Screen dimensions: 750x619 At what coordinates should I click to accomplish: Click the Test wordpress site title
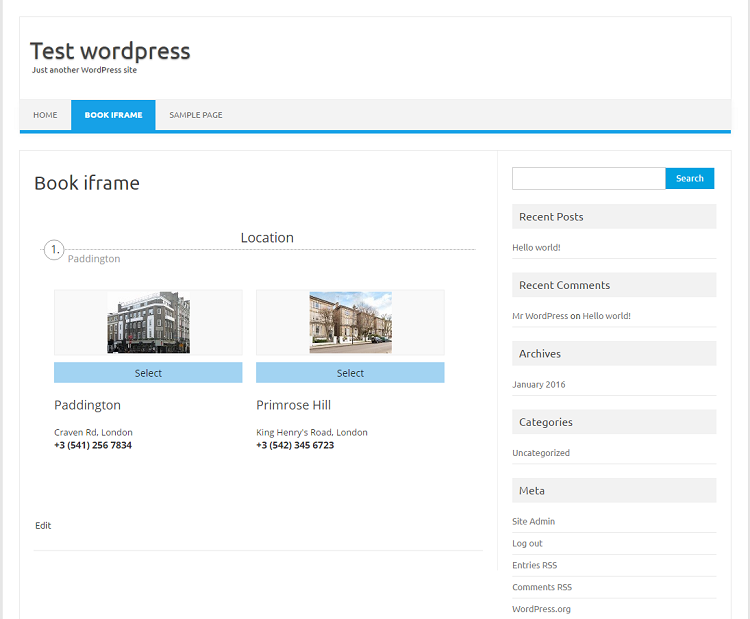110,51
